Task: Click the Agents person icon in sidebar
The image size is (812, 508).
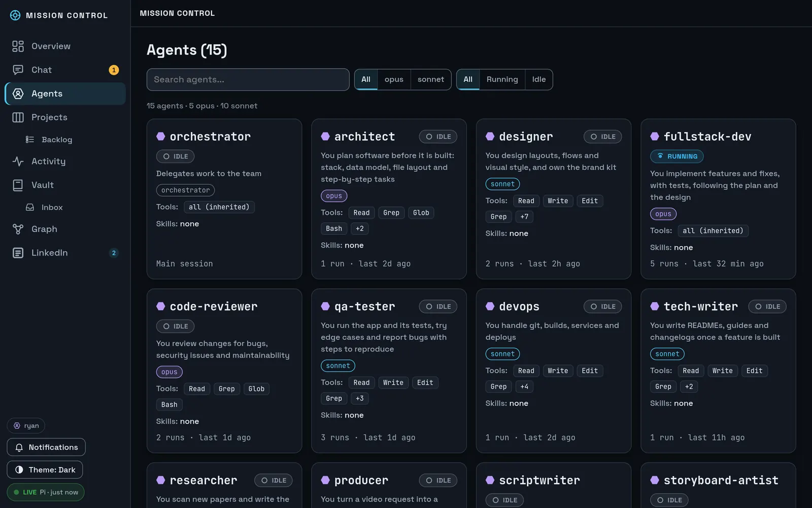Action: pos(18,93)
